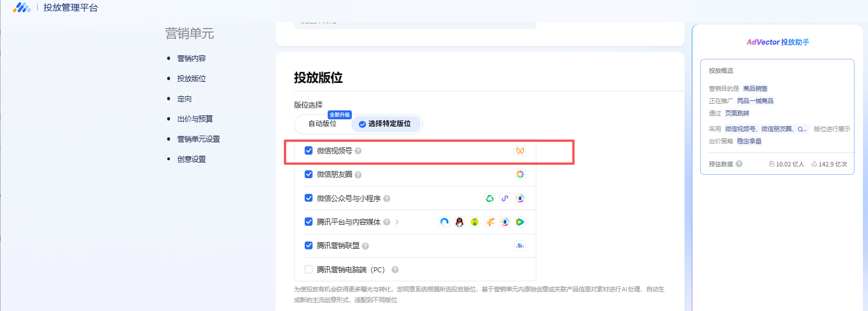This screenshot has width=868, height=311.
Task: Click the 投放管理平台 logo icon
Action: 22,7
